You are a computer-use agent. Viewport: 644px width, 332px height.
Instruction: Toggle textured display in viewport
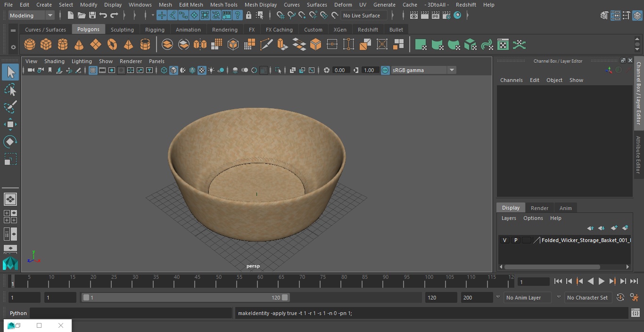coord(202,70)
